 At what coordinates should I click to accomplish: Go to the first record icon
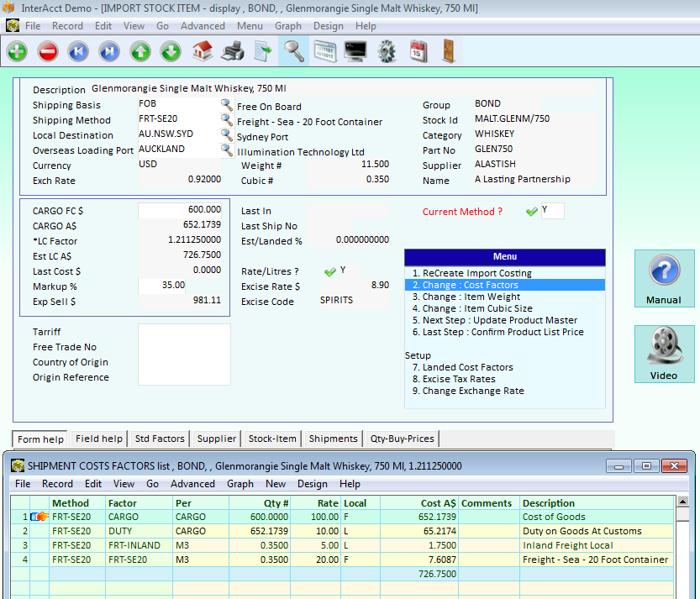tap(78, 51)
